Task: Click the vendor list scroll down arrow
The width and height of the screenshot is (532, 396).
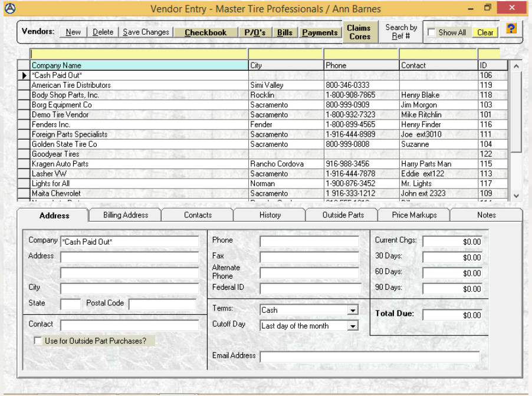Action: pos(516,196)
